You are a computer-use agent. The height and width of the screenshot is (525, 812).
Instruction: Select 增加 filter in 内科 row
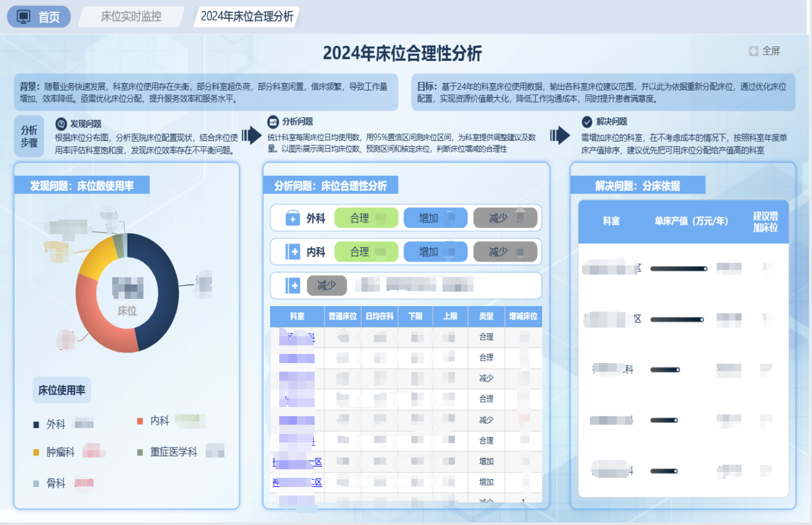pyautogui.click(x=435, y=252)
